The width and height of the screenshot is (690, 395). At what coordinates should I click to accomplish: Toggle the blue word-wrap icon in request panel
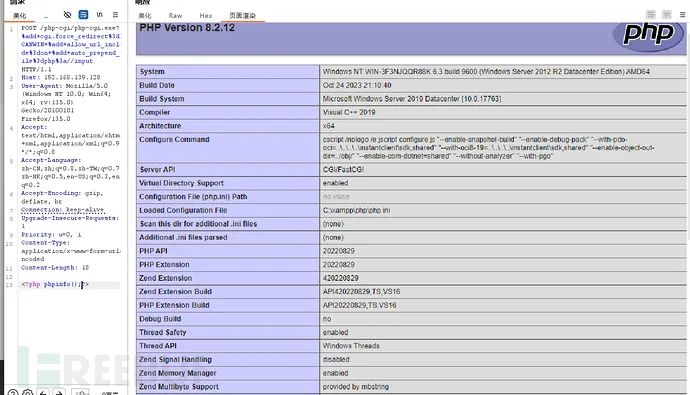pyautogui.click(x=83, y=15)
